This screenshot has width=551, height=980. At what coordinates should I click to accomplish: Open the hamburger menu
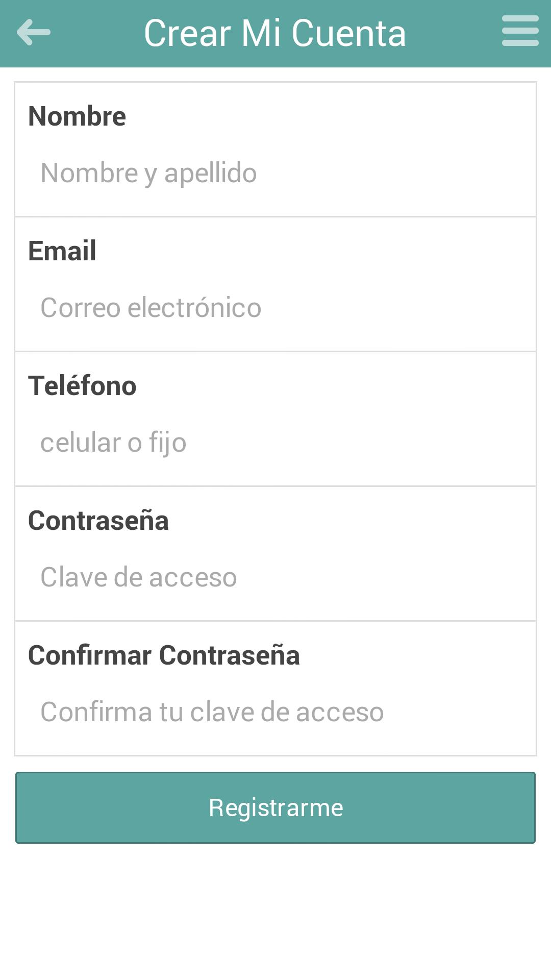point(520,31)
